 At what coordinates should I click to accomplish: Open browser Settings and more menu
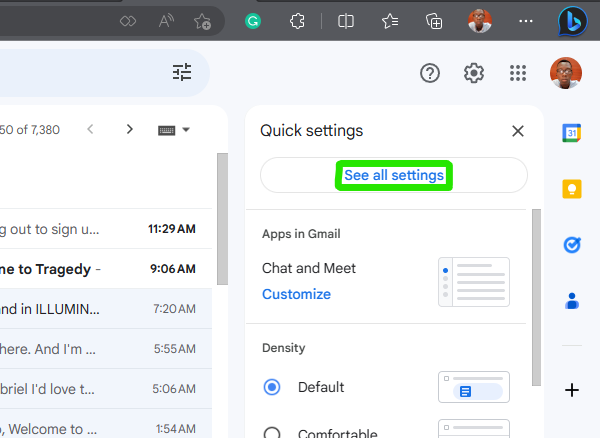click(525, 21)
